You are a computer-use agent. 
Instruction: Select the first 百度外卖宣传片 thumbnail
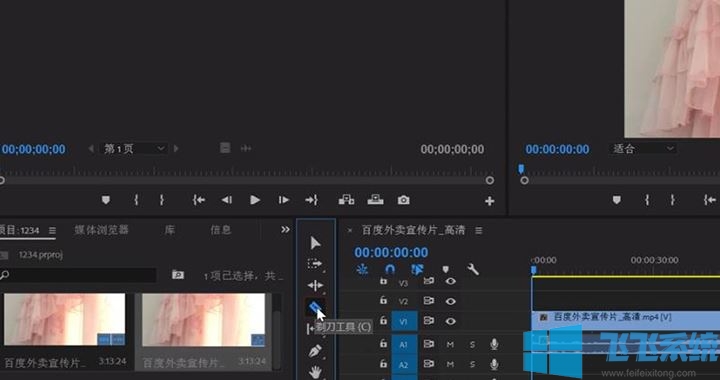[x=64, y=319]
